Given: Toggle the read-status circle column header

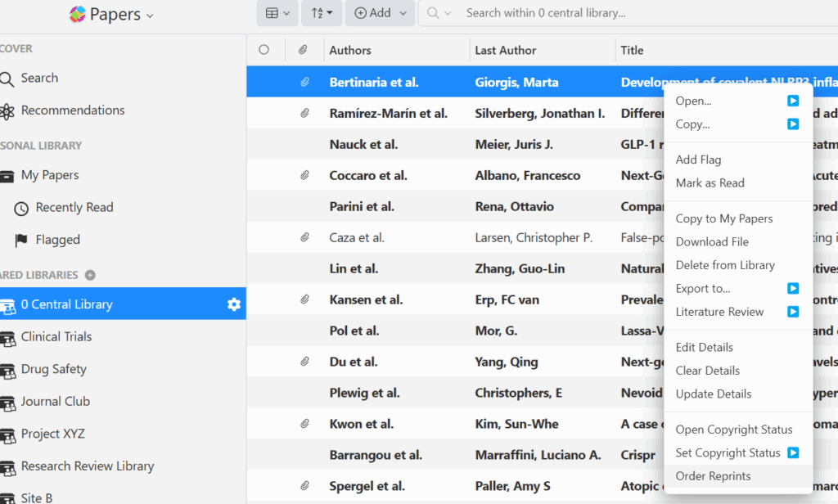Looking at the screenshot, I should 264,50.
